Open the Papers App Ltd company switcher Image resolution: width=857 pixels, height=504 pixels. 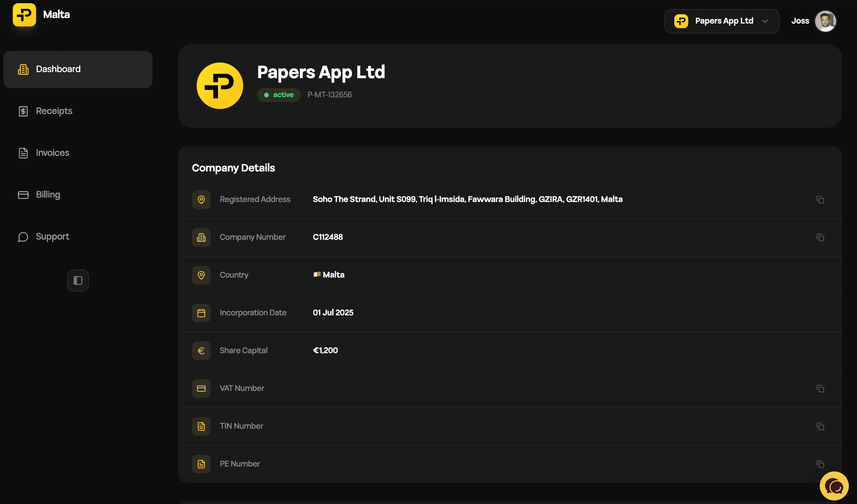[x=722, y=21]
